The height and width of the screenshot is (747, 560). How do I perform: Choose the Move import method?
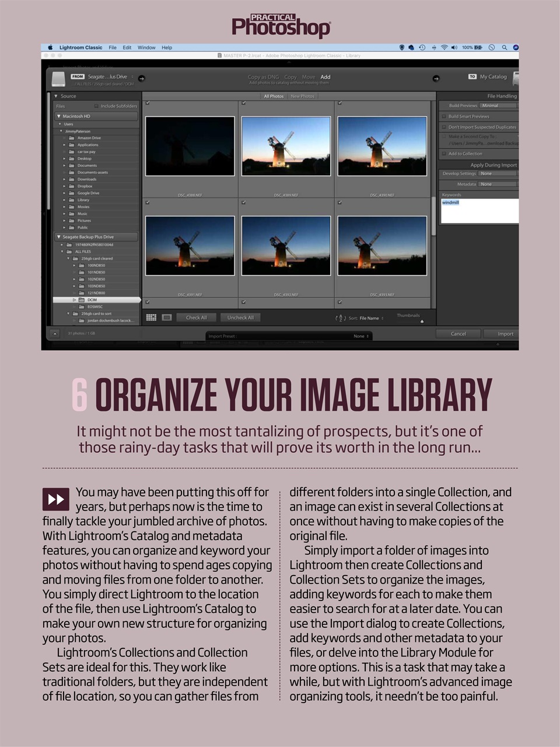point(307,76)
